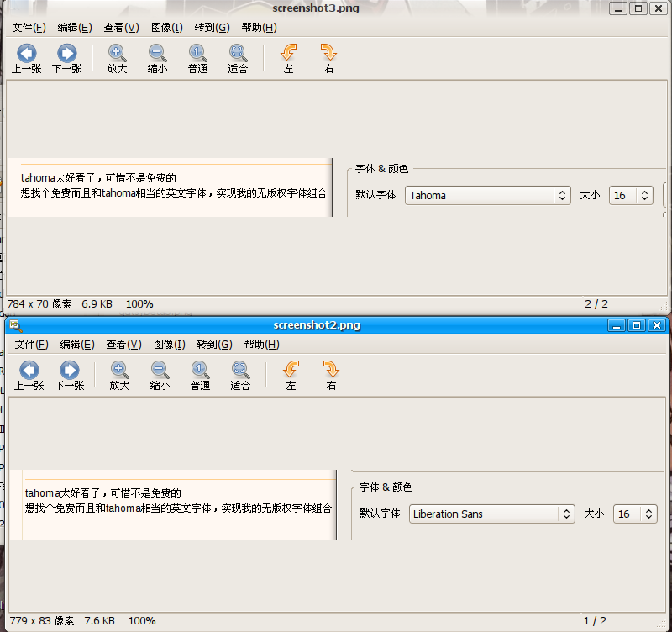Image resolution: width=672 pixels, height=632 pixels.
Task: Click status text '779 x 83 像素'
Action: point(41,621)
